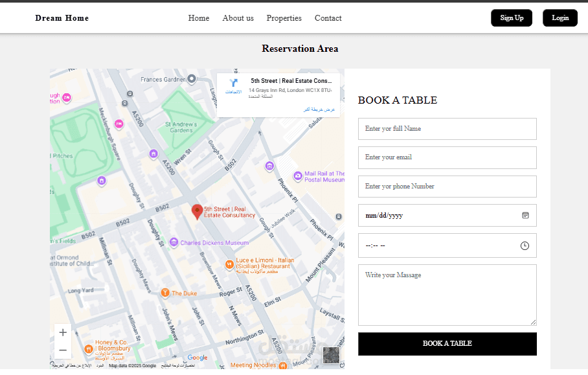Viewport: 588px width, 375px height.
Task: Click the Sign Up button
Action: 512,18
